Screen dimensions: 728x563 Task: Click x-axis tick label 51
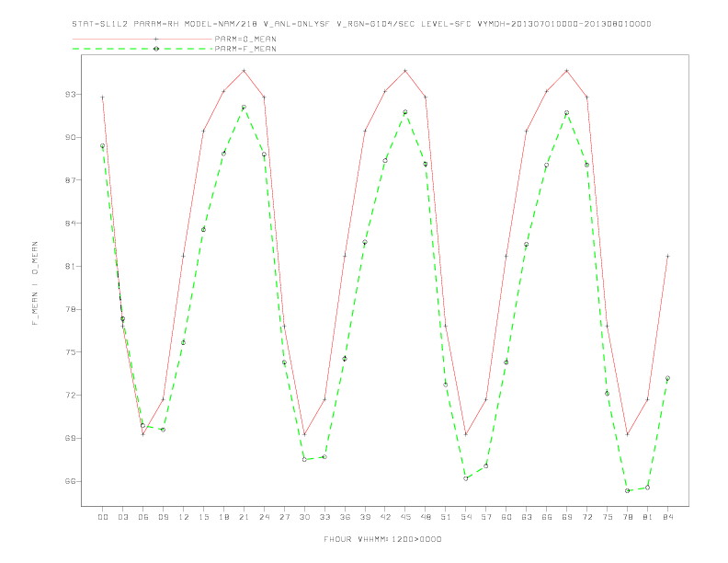(446, 517)
